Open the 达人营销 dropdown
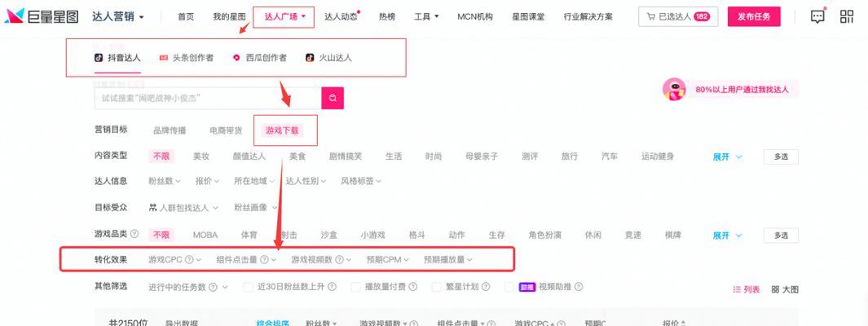868x326 pixels. click(118, 16)
